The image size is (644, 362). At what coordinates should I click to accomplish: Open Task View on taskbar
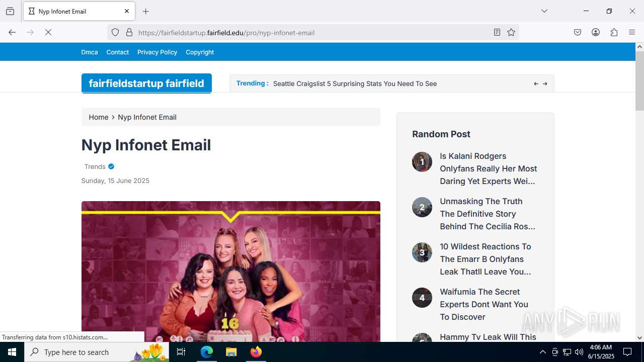coord(181,352)
